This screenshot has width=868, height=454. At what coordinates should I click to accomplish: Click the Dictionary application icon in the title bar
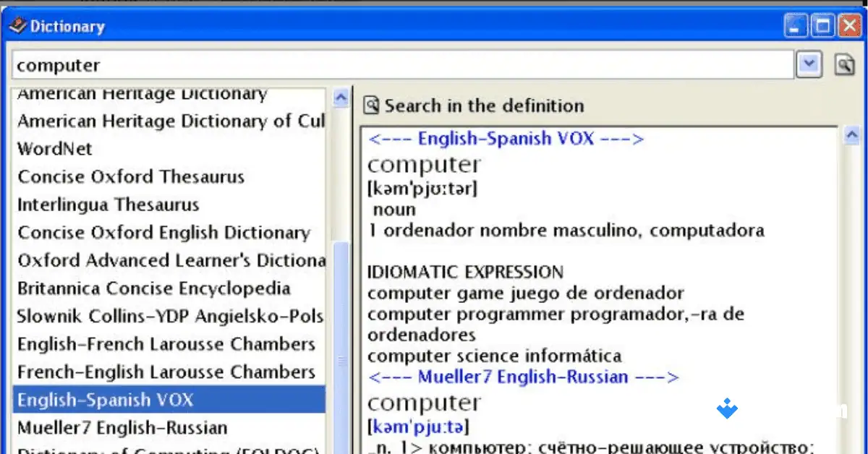click(16, 25)
